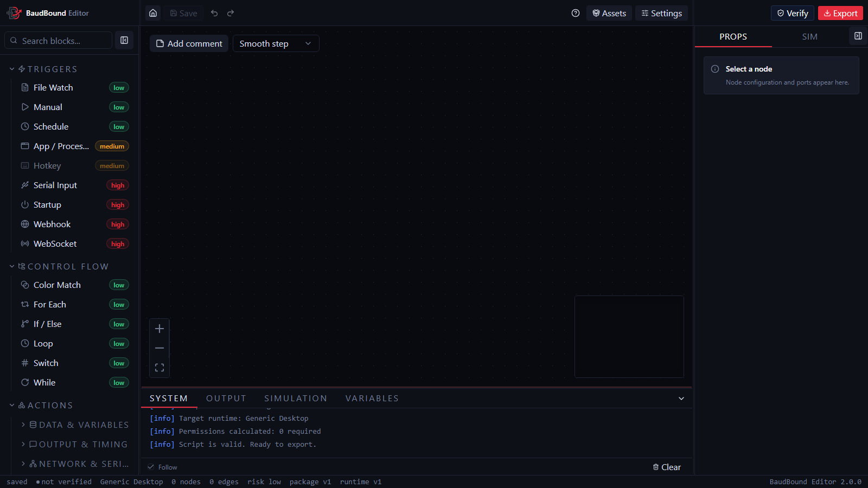The image size is (868, 488).
Task: Open the VARIABLES console tab
Action: coord(372,399)
